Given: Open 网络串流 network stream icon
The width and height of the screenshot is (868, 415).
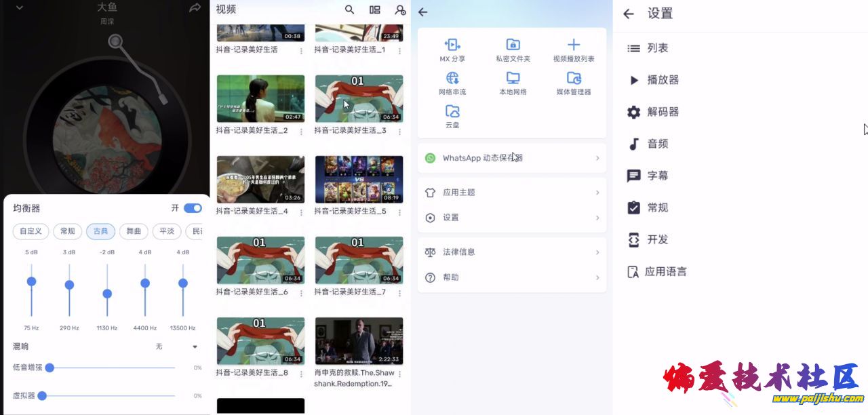Looking at the screenshot, I should (x=452, y=78).
